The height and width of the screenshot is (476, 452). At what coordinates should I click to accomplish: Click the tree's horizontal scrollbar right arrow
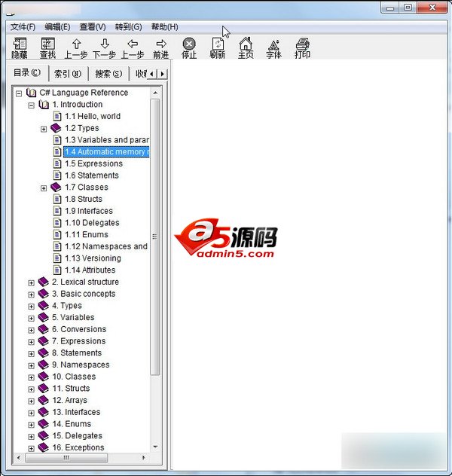click(x=144, y=457)
